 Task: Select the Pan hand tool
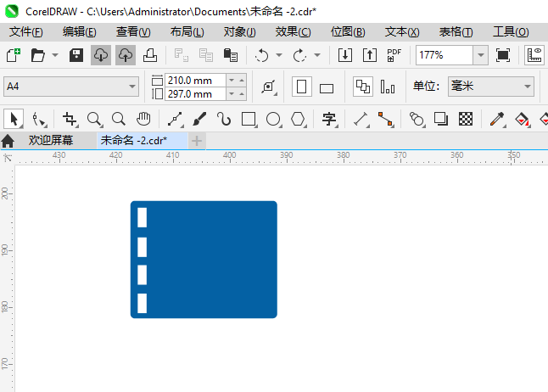pos(143,120)
